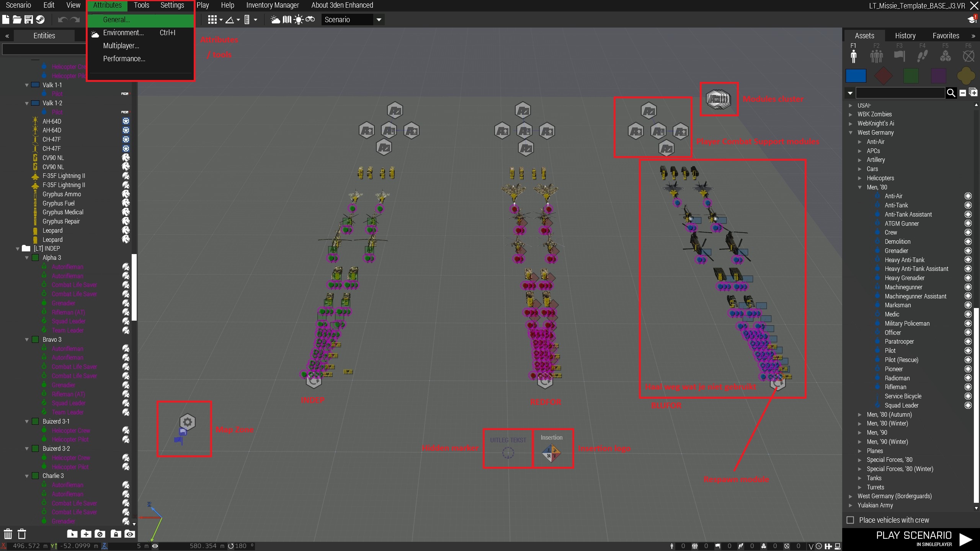Image resolution: width=980 pixels, height=551 pixels.
Task: Select Triggers mode (F3 flag icon)
Action: [x=900, y=57]
